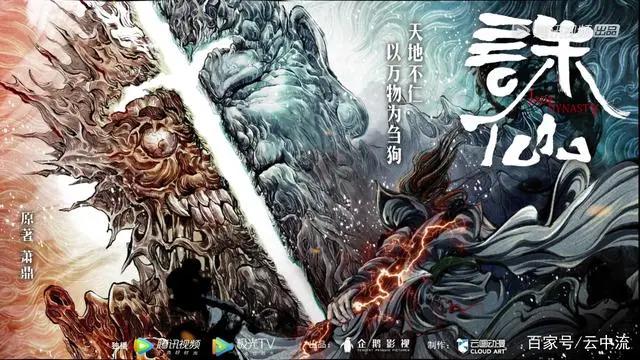Click the 制作: label
This screenshot has width=640, height=360.
439,345
